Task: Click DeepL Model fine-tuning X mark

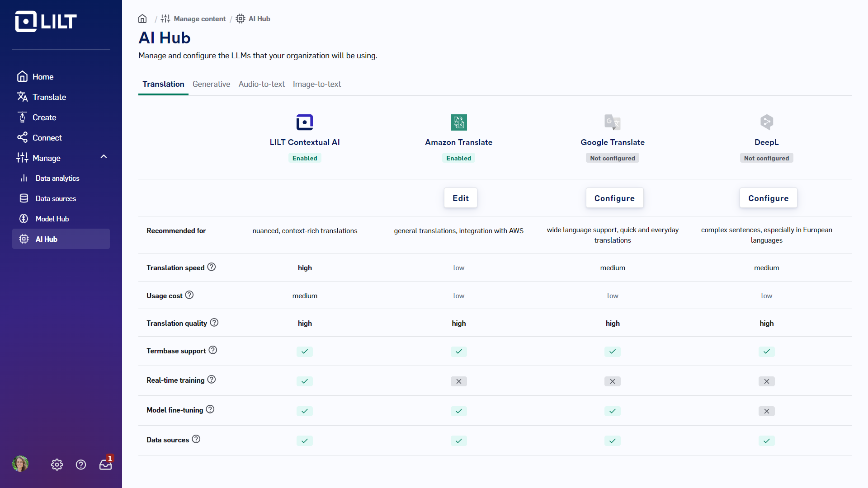Action: (x=767, y=411)
